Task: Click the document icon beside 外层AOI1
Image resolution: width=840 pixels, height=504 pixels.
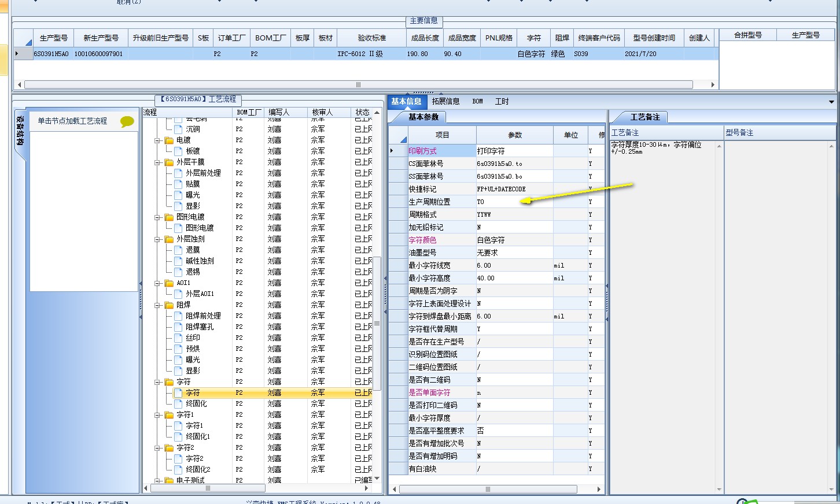Action: (x=179, y=294)
